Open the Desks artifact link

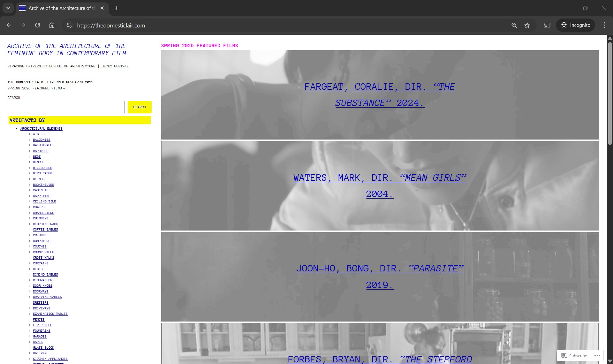(38, 269)
